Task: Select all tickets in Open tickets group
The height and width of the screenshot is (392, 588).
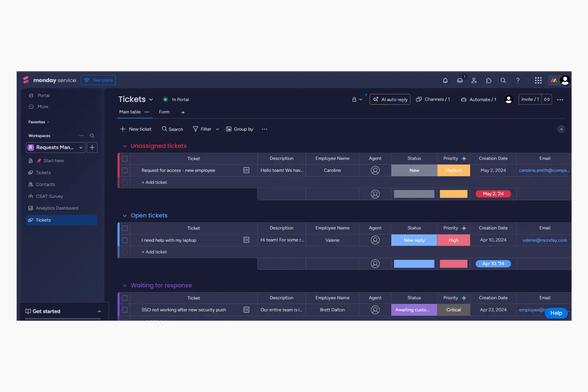Action: (x=125, y=228)
